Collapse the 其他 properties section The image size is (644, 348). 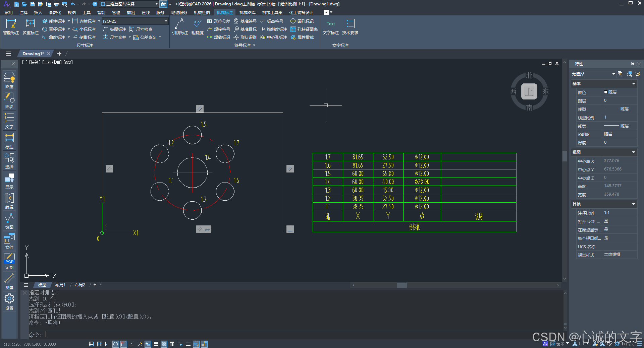click(x=634, y=204)
